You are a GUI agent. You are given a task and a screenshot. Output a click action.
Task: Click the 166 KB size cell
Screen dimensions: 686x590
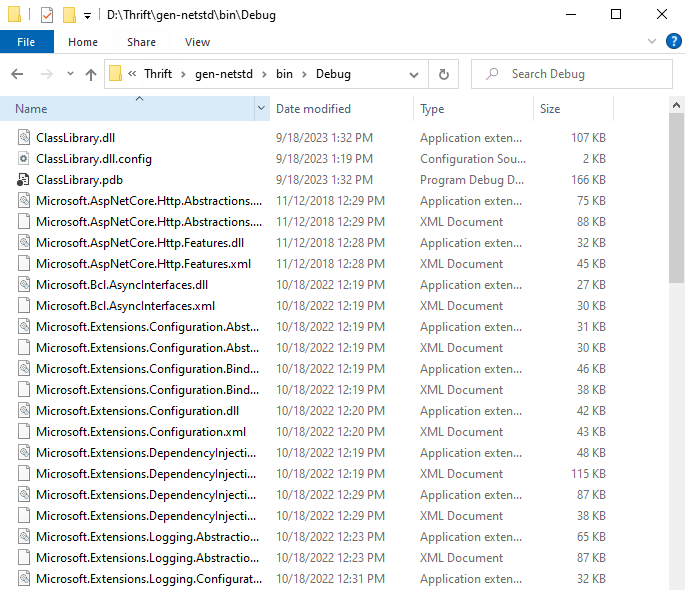pos(588,180)
